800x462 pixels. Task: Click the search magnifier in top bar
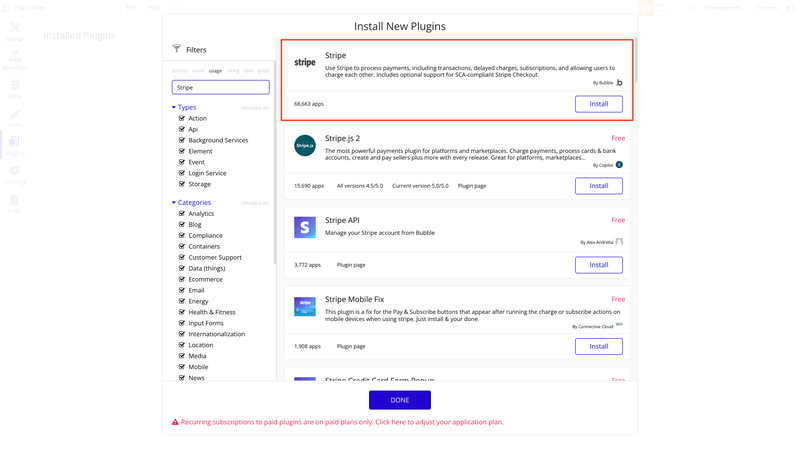coord(692,8)
